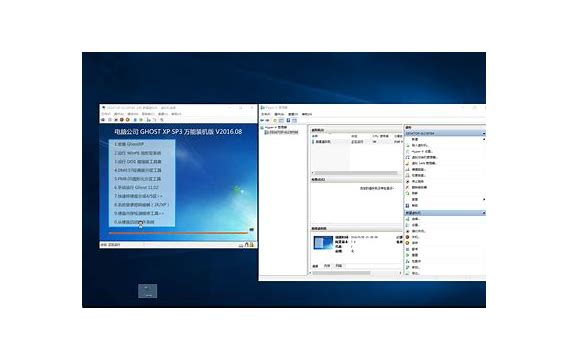Choose boot option 1 Install GhostXP
This screenshot has width=568, height=360.
[129, 144]
